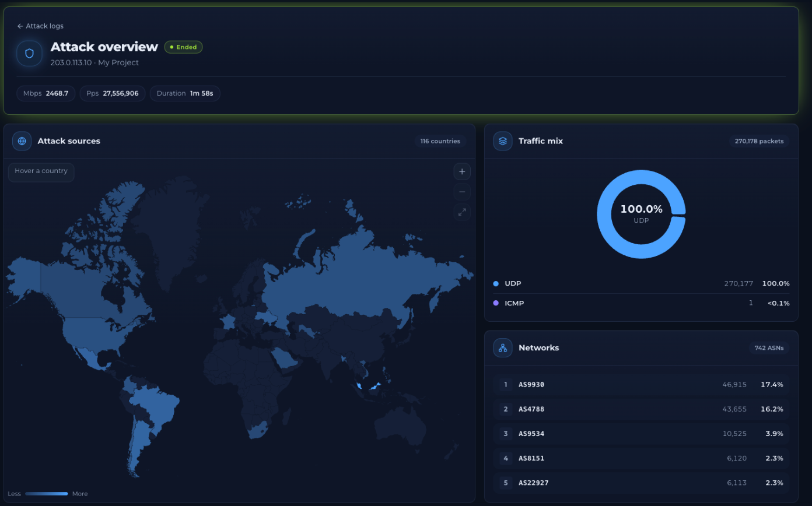Click the 100.0% UDP donut chart
Image resolution: width=812 pixels, height=506 pixels.
641,214
